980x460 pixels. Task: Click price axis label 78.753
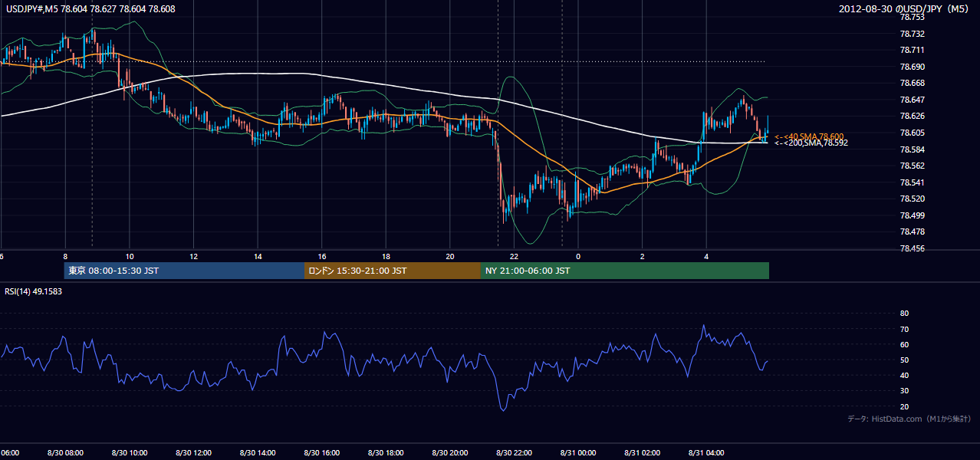(912, 17)
